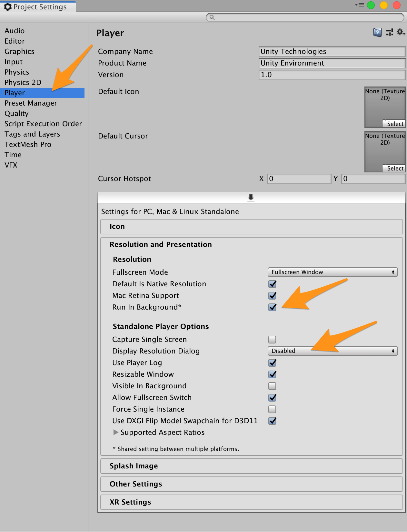Click the Company Name field
407x532 pixels.
point(332,52)
